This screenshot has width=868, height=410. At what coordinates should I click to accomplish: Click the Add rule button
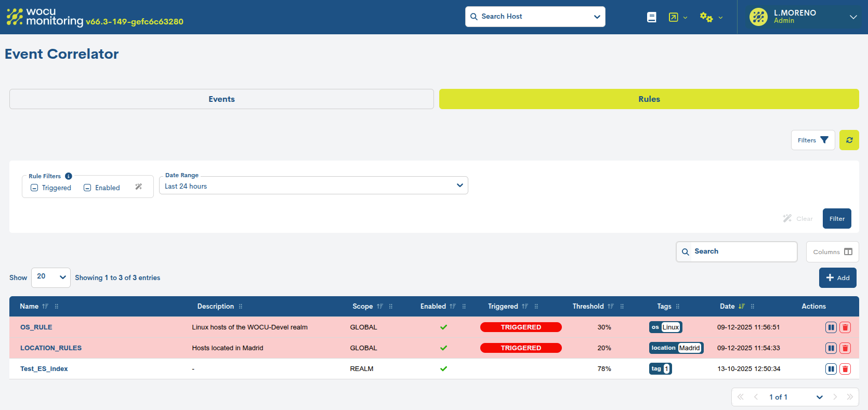pos(837,277)
